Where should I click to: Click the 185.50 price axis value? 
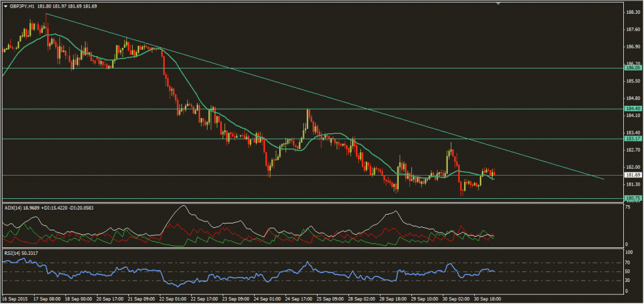tap(633, 81)
